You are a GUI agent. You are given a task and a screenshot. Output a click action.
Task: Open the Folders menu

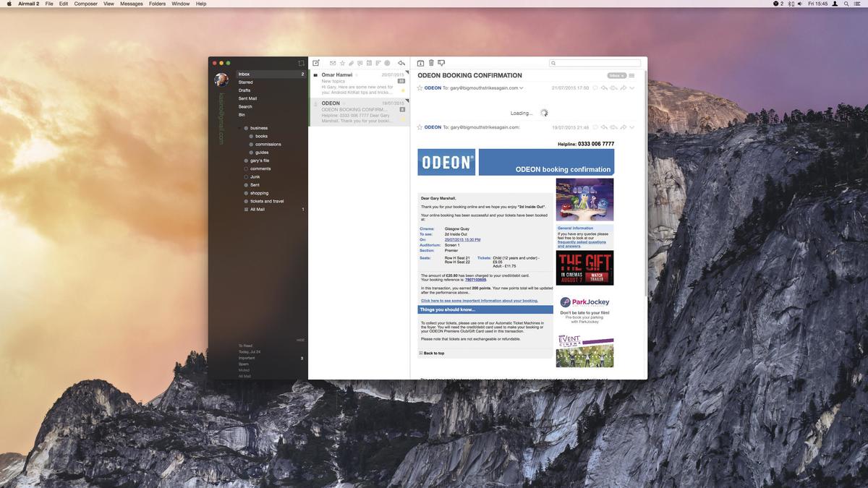click(x=157, y=4)
